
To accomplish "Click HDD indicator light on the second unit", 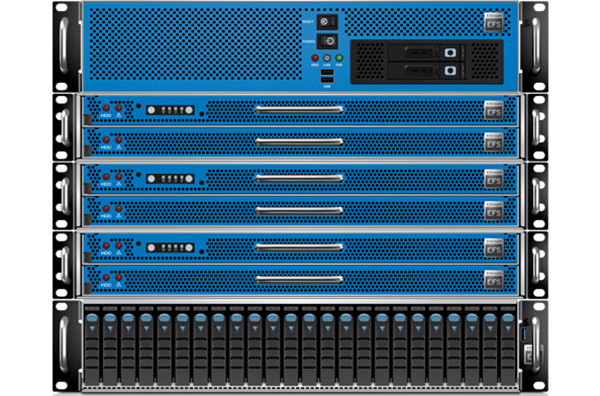I will click(x=106, y=108).
